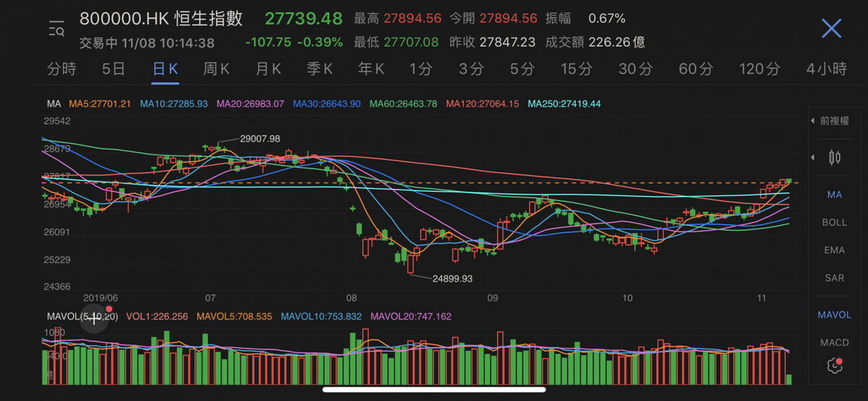Switch the candlestick chart type icon
868x401 pixels.
pos(835,157)
